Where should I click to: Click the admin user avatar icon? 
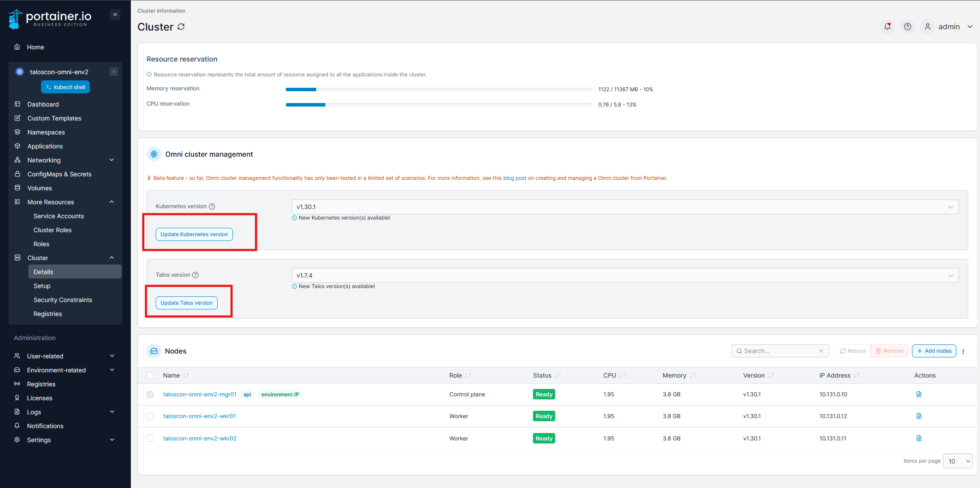click(928, 27)
